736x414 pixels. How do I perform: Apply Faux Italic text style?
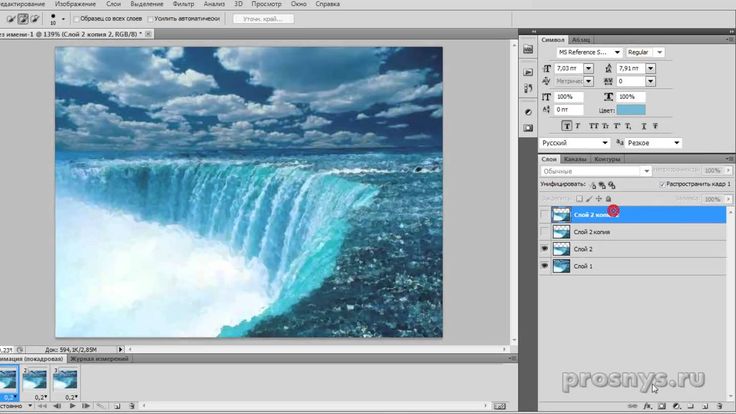pyautogui.click(x=578, y=126)
